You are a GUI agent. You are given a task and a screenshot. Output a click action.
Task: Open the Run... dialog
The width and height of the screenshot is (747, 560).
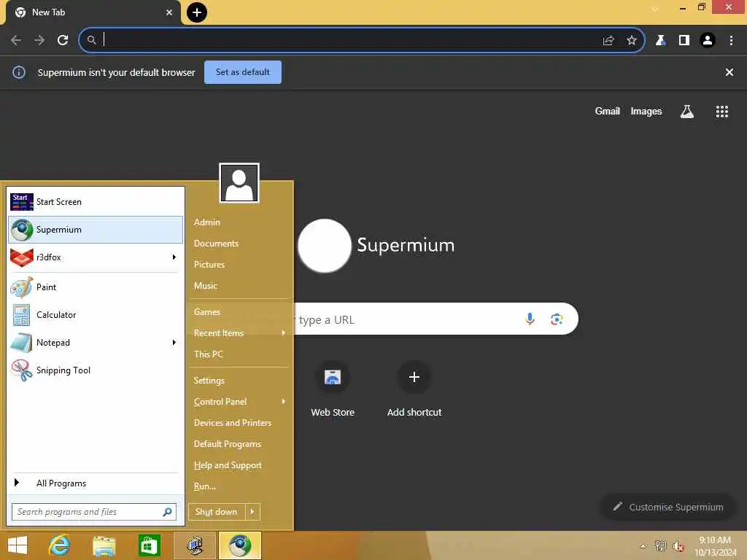tap(205, 486)
